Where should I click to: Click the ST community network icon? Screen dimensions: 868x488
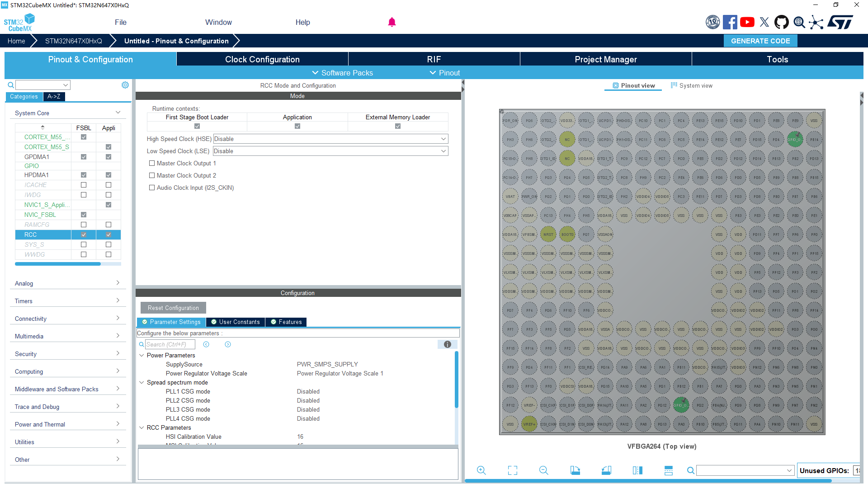(x=816, y=22)
